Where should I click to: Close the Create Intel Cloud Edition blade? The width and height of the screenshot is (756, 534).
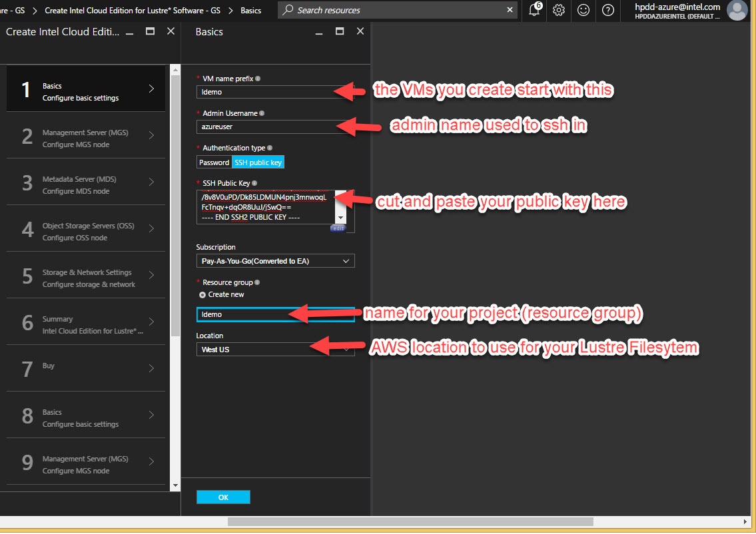171,31
